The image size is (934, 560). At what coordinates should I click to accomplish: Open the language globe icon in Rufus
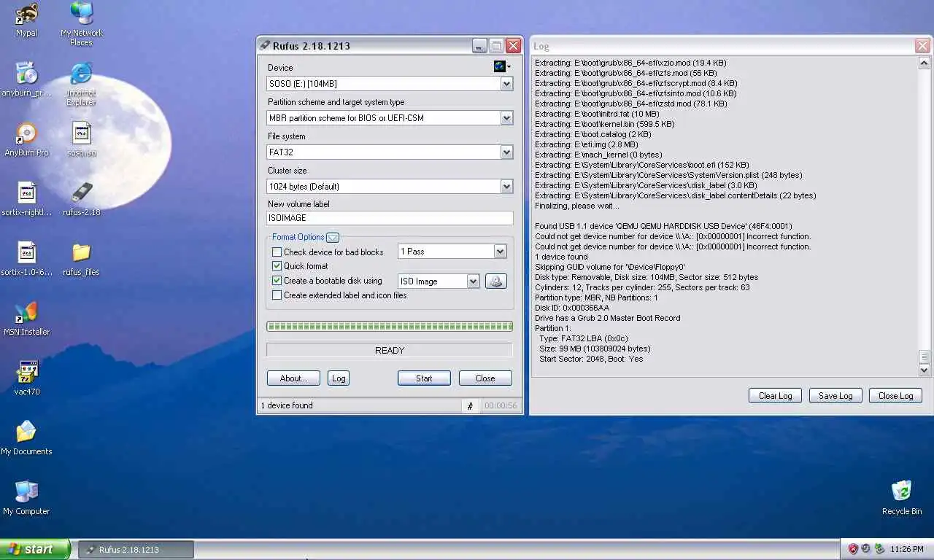[x=501, y=66]
